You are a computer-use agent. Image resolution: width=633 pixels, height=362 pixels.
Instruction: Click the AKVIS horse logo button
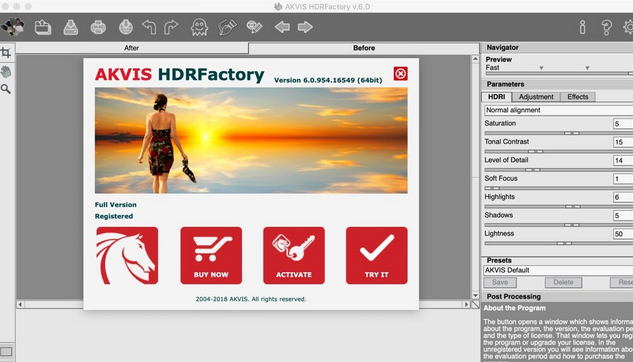click(127, 255)
